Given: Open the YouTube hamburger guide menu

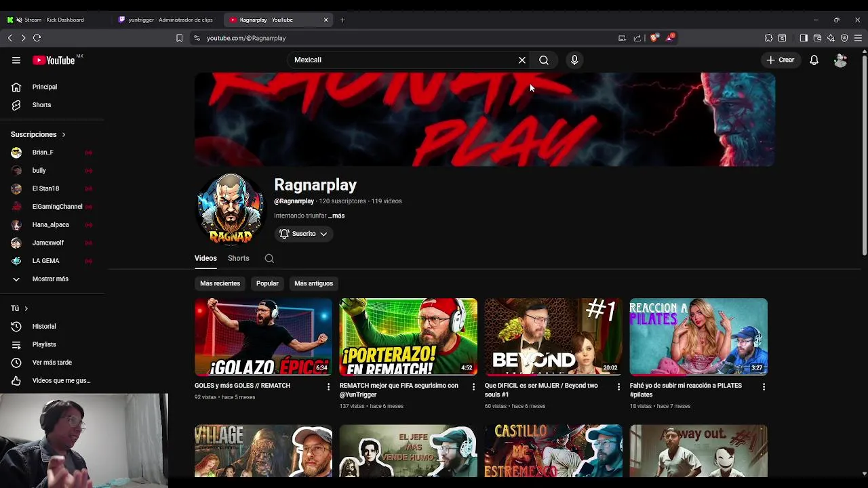Looking at the screenshot, I should (16, 60).
